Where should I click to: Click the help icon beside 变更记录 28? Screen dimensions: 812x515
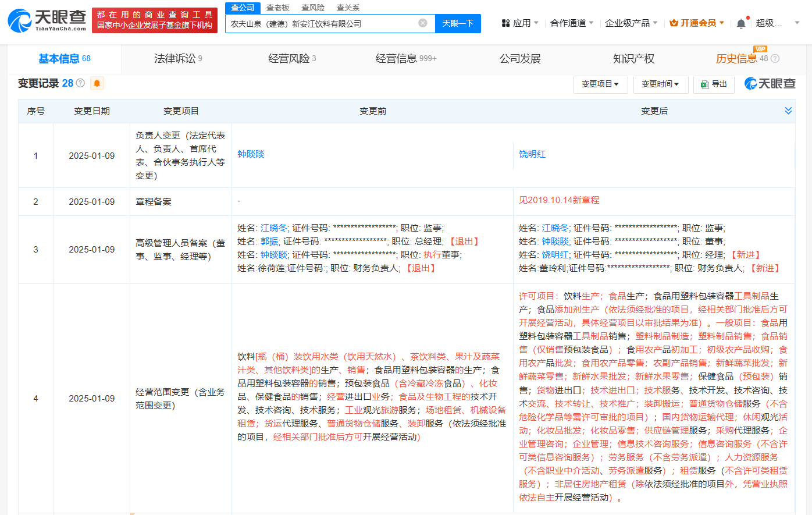tap(80, 83)
